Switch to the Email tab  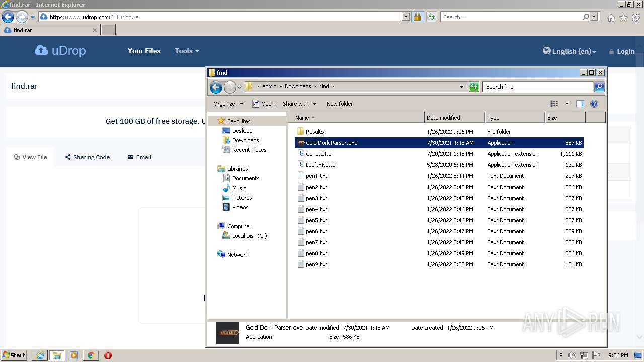click(x=139, y=157)
